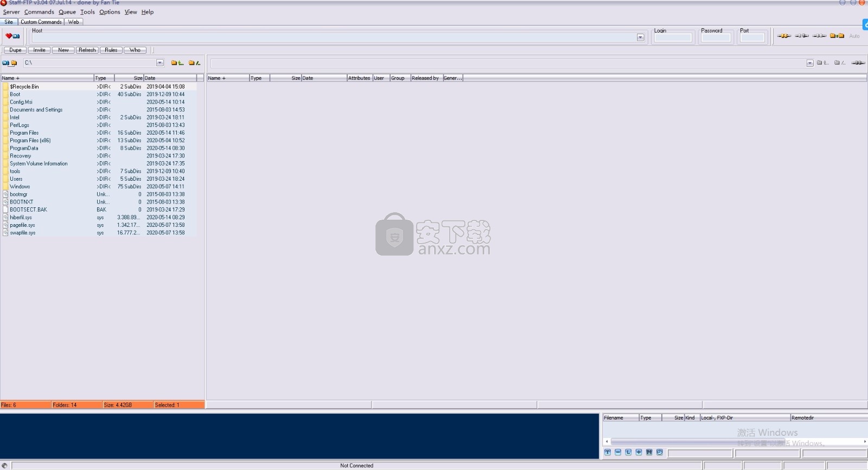Image resolution: width=868 pixels, height=470 pixels.
Task: Go up one local directory level
Action: pyautogui.click(x=177, y=63)
